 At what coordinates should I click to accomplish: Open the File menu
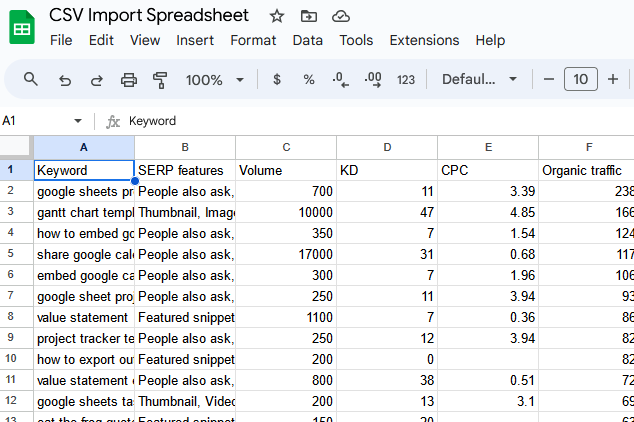pyautogui.click(x=61, y=40)
